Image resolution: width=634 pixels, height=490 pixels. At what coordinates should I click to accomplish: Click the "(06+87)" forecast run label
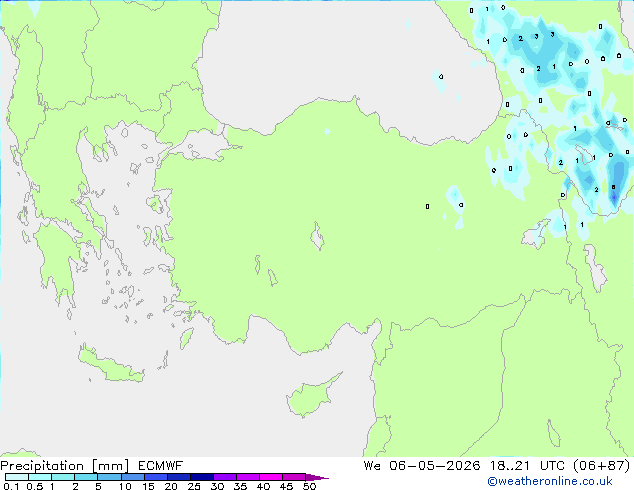[602, 466]
